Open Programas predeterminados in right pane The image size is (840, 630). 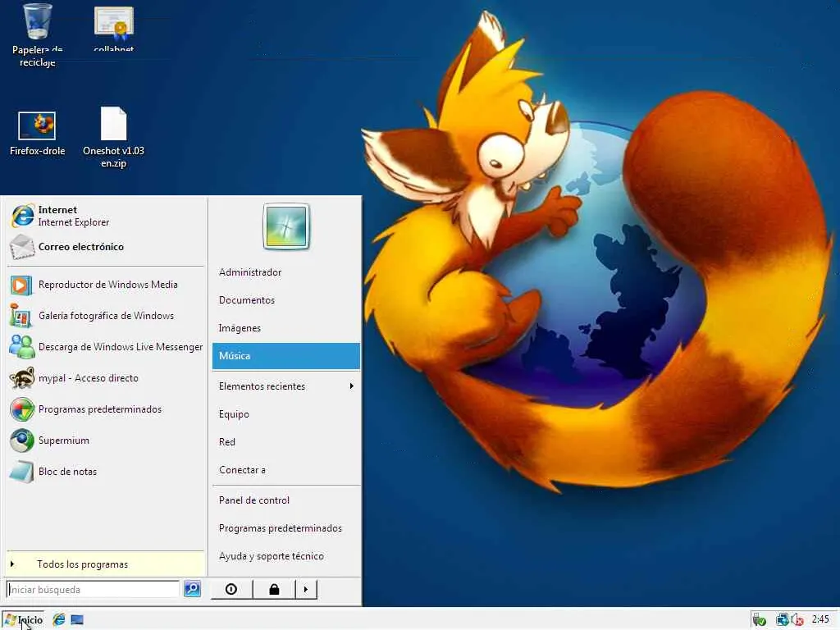[x=286, y=528]
